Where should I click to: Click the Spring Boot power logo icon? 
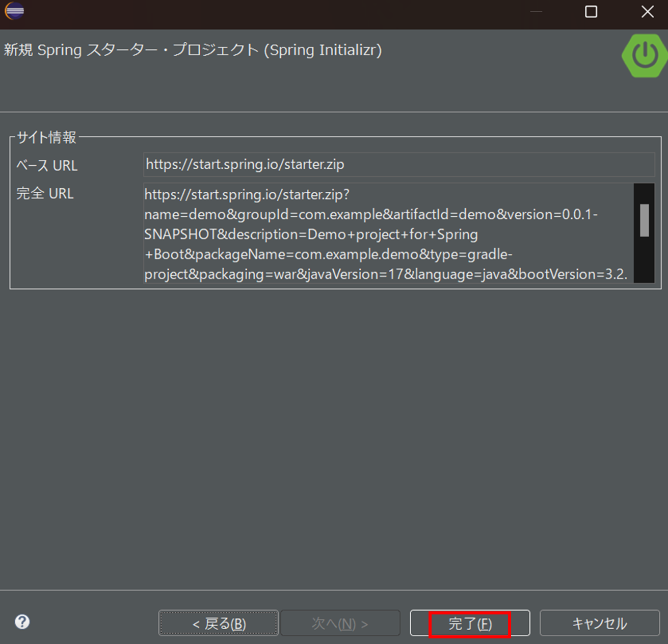(644, 55)
